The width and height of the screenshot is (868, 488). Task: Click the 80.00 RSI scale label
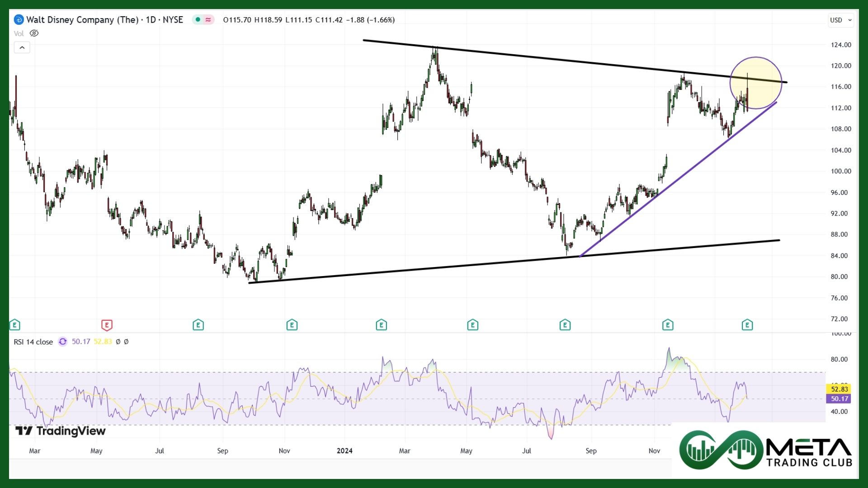[839, 359]
